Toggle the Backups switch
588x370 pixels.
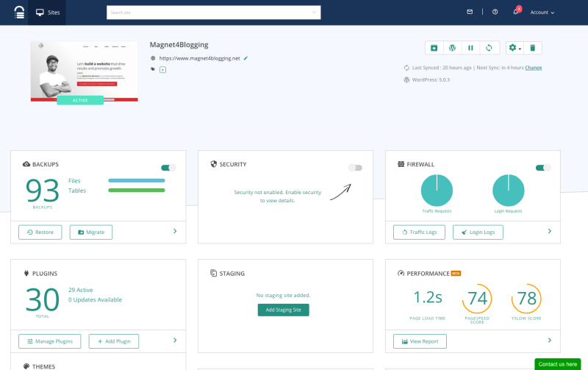(x=168, y=168)
